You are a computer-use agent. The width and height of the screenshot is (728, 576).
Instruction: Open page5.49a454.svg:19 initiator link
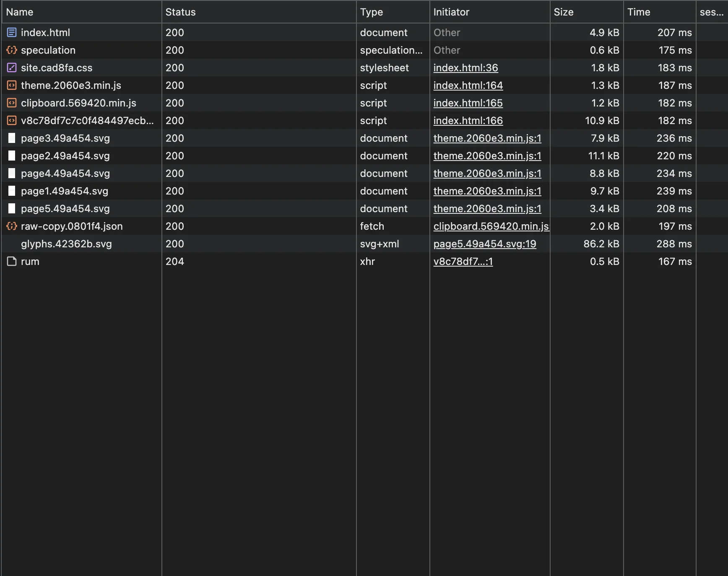[485, 244]
